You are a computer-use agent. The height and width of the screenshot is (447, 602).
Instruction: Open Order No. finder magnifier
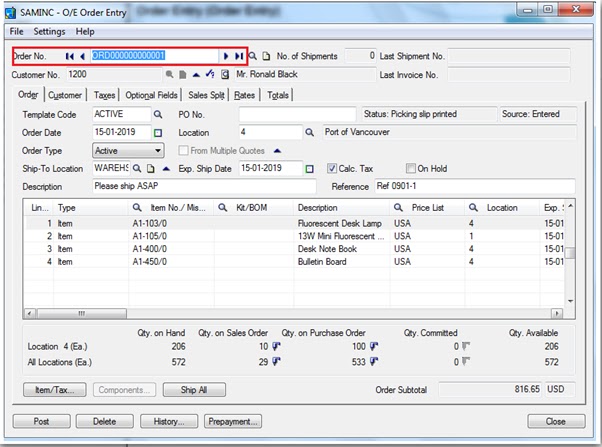tap(253, 56)
